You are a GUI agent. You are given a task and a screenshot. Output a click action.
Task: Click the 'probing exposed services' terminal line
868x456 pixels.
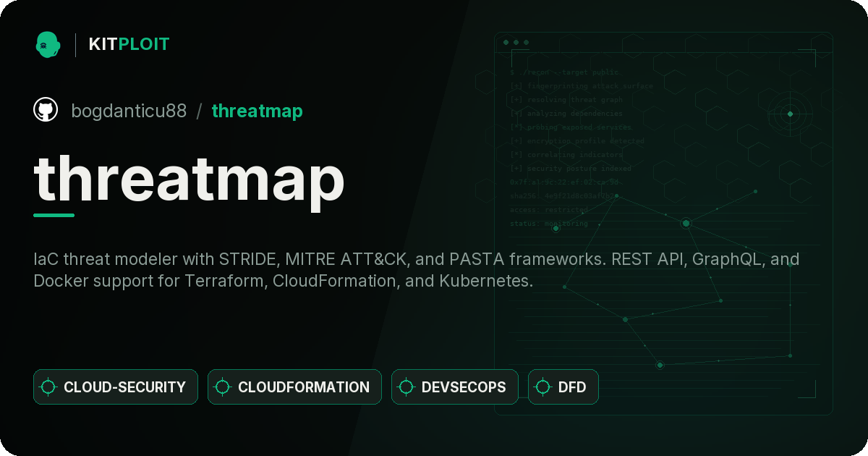coord(570,127)
